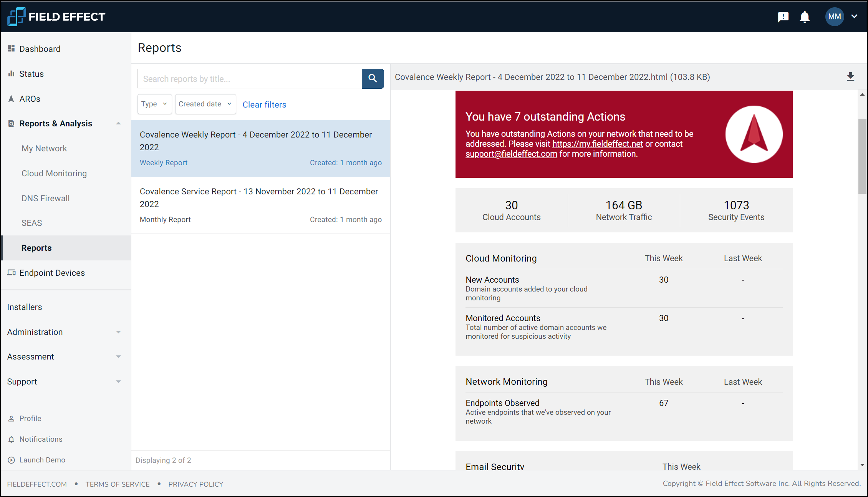Open the Cloud Monitoring menu item
This screenshot has width=868, height=497.
pos(54,173)
